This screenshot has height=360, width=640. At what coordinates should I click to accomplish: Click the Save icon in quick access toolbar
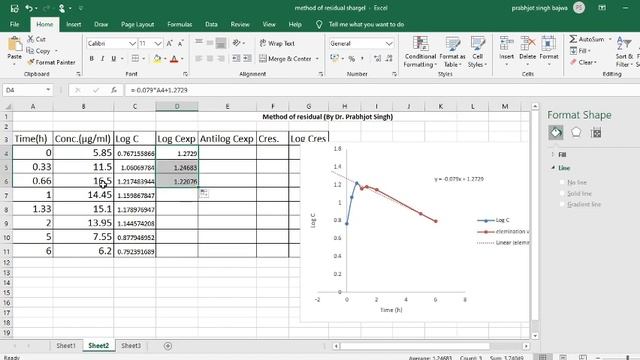point(14,8)
